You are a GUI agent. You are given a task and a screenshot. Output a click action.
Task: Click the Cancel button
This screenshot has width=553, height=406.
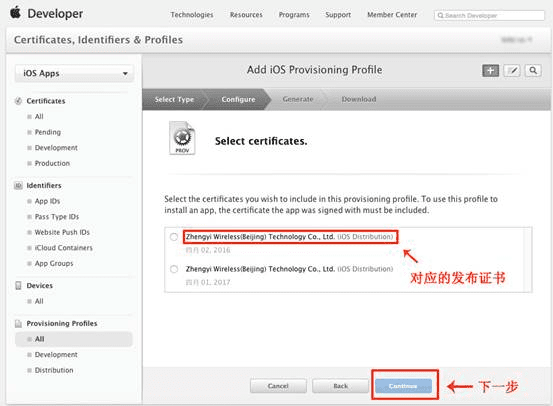(x=278, y=386)
